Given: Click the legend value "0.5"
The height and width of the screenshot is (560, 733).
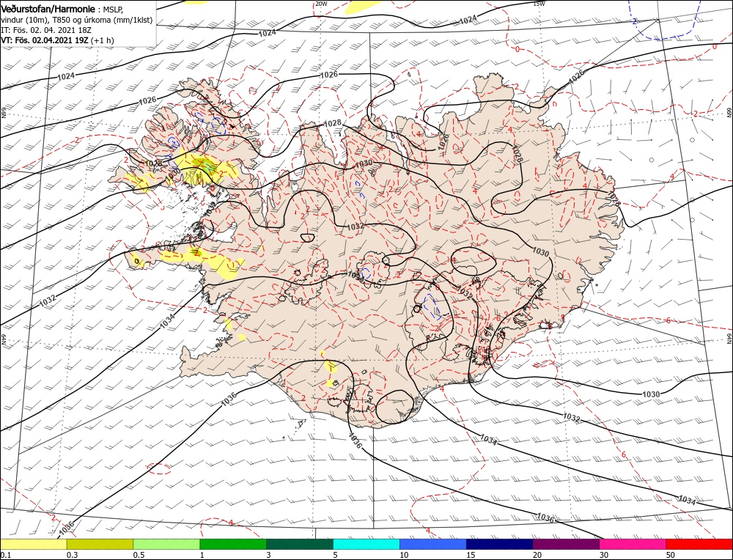Looking at the screenshot, I should pyautogui.click(x=139, y=555).
